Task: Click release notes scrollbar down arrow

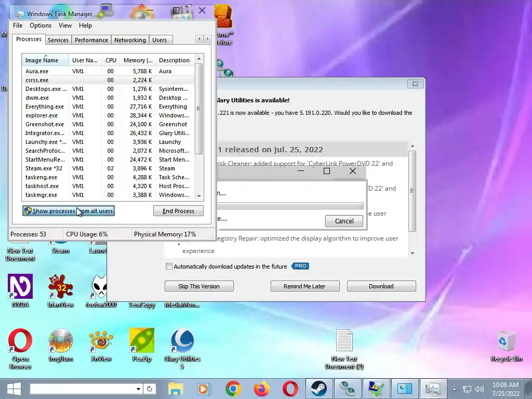Action: (x=413, y=253)
